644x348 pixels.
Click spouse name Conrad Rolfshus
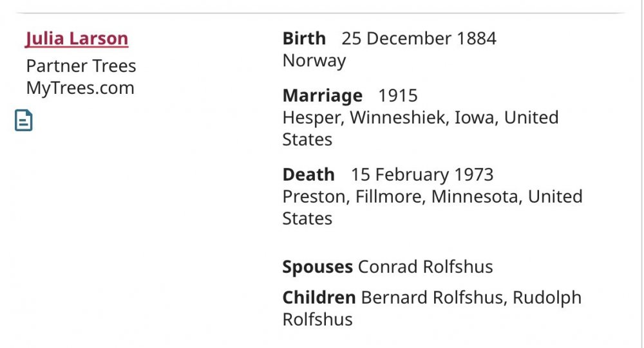tap(425, 266)
